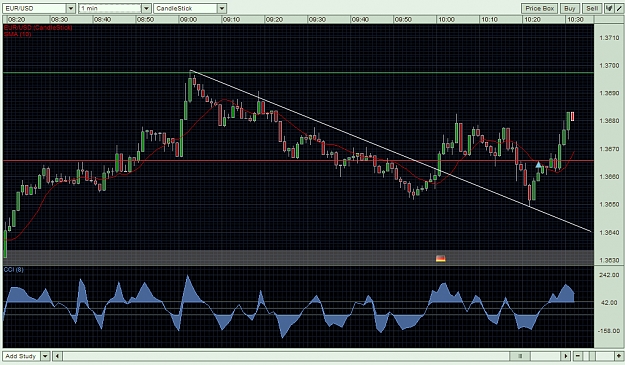This screenshot has width=625, height=365.
Task: Click the 10:00 time axis label
Action: tap(446, 19)
